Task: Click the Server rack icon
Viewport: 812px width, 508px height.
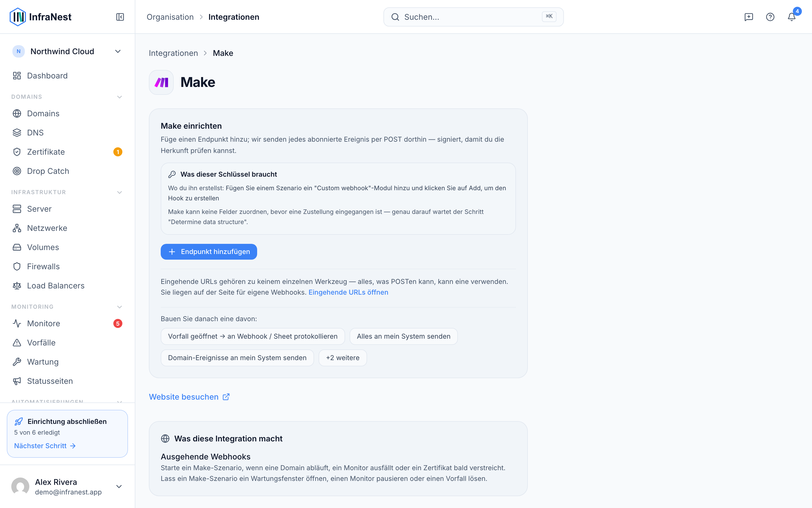Action: (x=17, y=209)
